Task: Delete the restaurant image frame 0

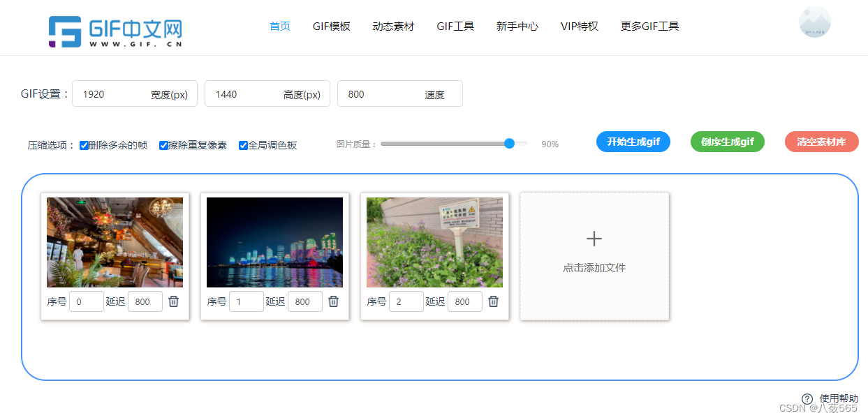Action: (174, 301)
